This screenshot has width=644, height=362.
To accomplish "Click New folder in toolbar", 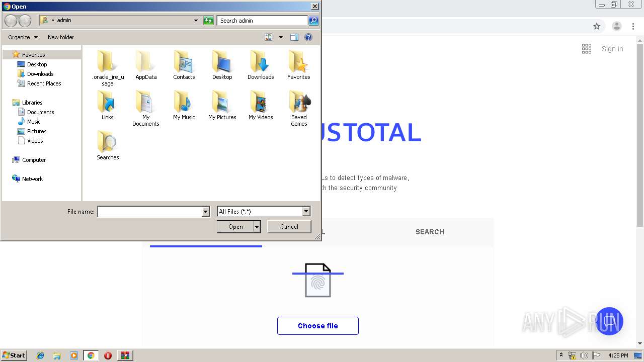I will tap(61, 37).
